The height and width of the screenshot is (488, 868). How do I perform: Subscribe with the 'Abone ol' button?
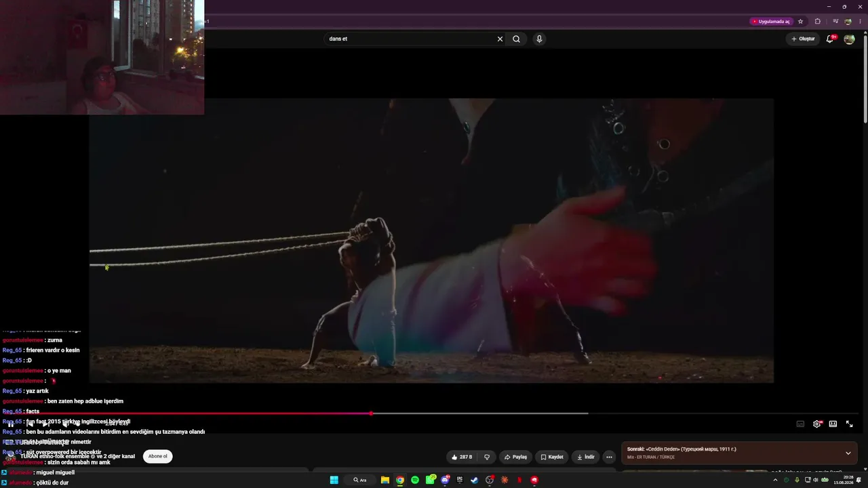(157, 456)
